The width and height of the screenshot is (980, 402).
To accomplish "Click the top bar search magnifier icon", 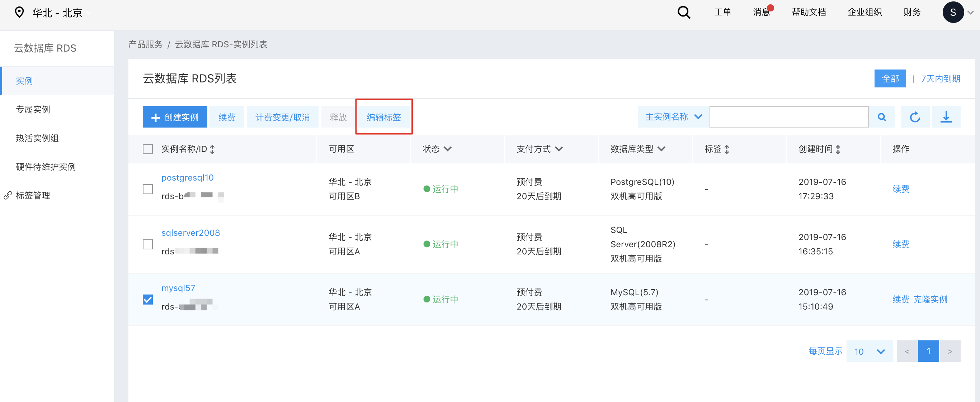I will click(x=684, y=13).
